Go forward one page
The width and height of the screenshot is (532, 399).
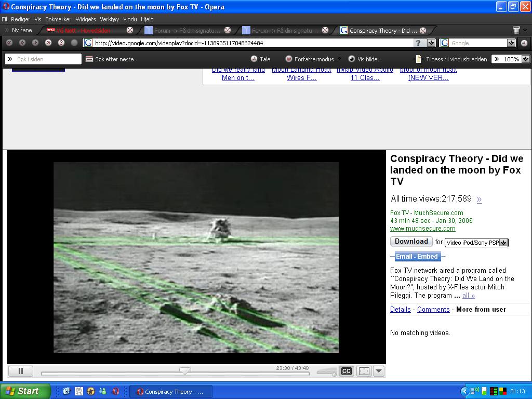coord(35,43)
